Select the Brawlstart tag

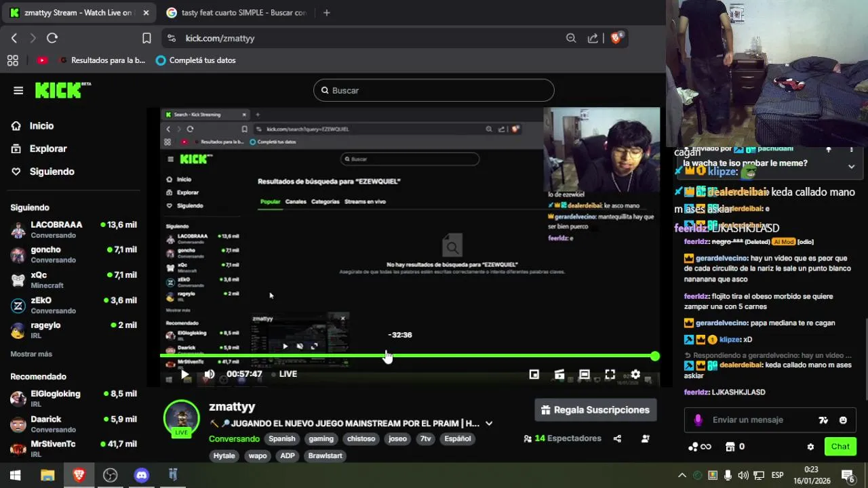point(325,455)
